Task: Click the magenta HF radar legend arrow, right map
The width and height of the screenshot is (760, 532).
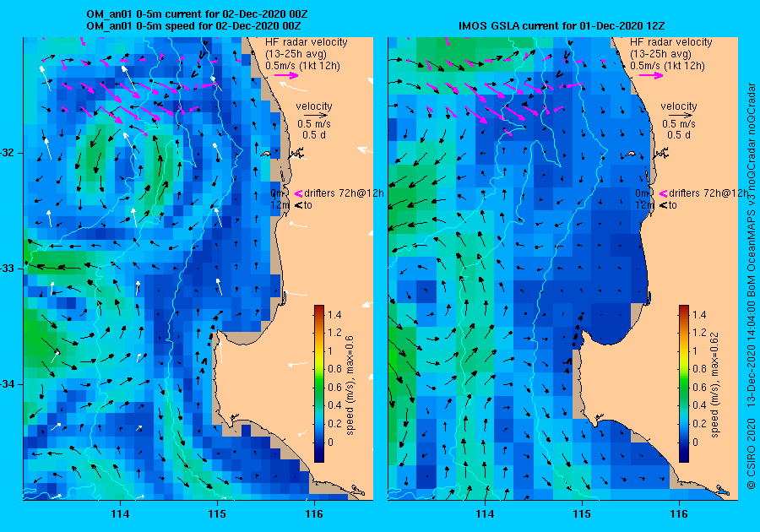Action: tap(651, 76)
